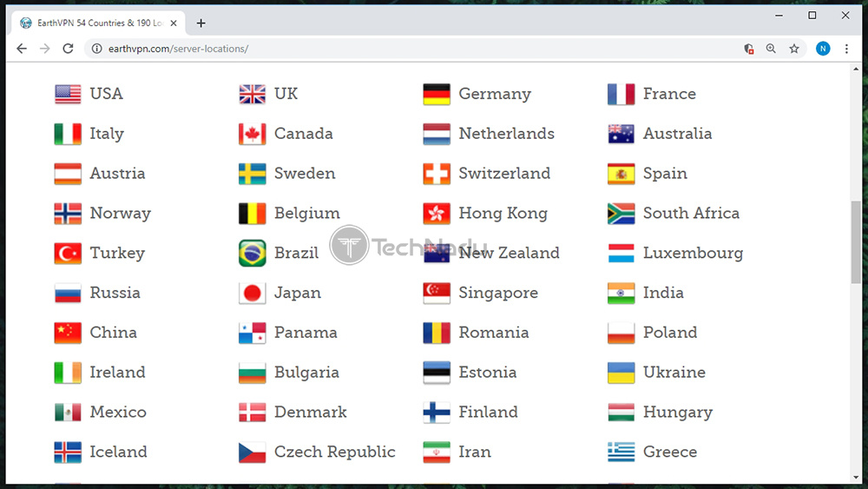
Task: Click the browser forward arrow
Action: tap(45, 49)
